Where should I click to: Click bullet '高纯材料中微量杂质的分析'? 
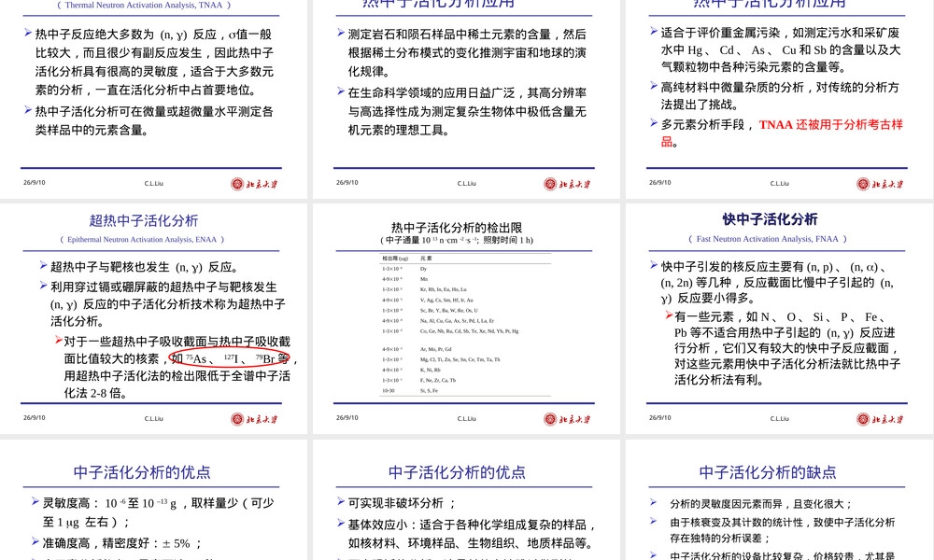coord(780,96)
